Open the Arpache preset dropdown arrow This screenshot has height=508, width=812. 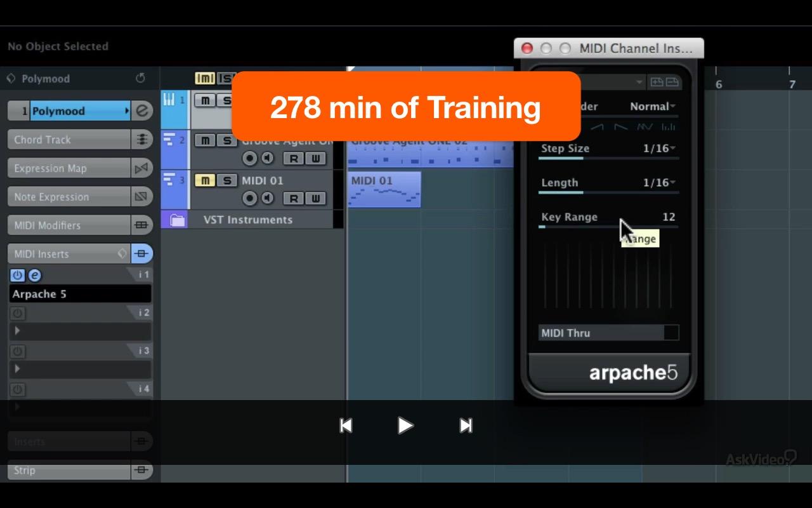point(639,83)
